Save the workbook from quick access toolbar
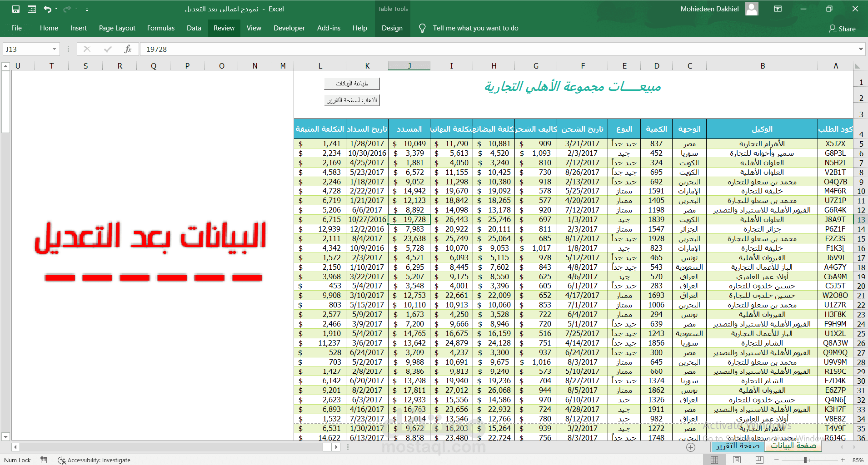The image size is (868, 465). 16,9
